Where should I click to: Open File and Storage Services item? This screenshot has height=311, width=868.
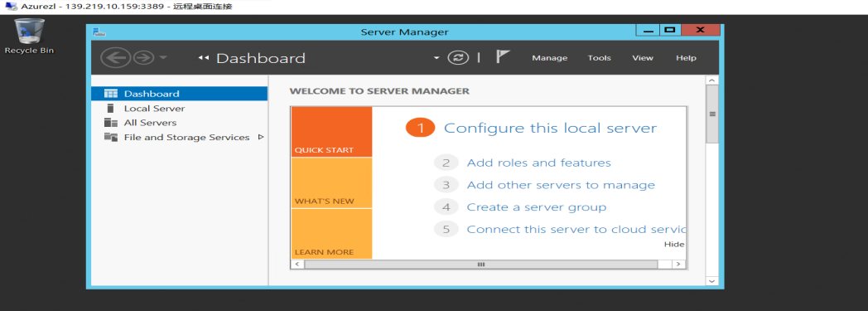pos(186,138)
